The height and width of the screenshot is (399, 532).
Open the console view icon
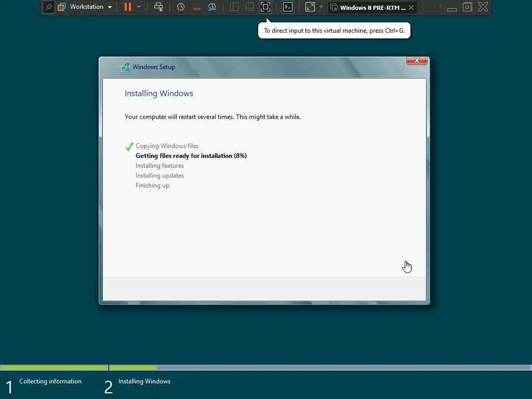(x=288, y=7)
